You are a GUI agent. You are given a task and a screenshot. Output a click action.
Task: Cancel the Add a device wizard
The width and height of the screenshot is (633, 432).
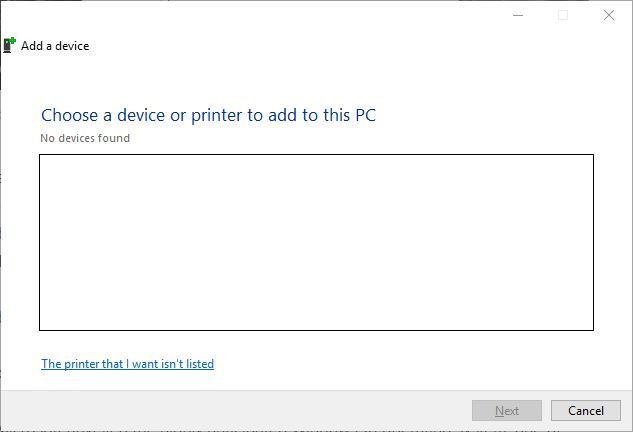[586, 411]
